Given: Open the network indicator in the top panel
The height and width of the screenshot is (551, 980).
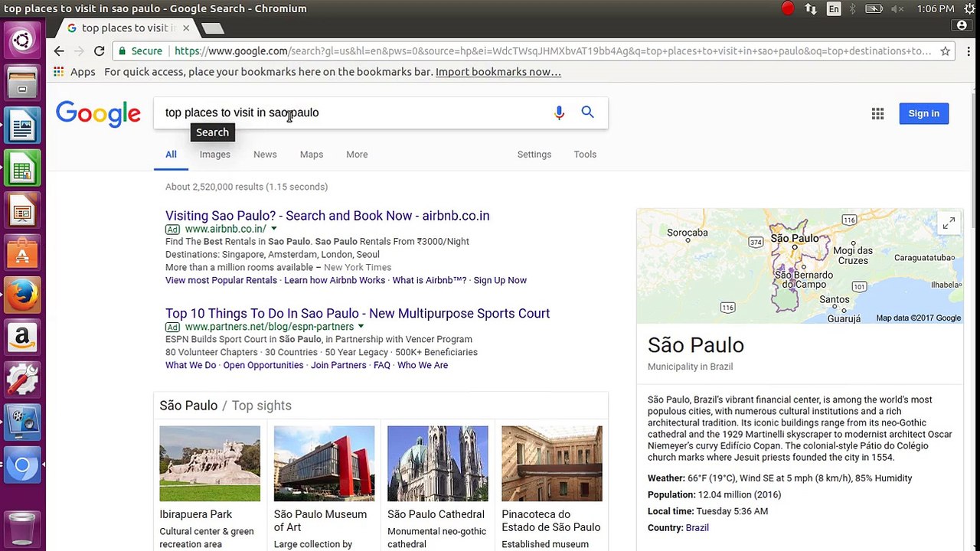Looking at the screenshot, I should tap(811, 8).
